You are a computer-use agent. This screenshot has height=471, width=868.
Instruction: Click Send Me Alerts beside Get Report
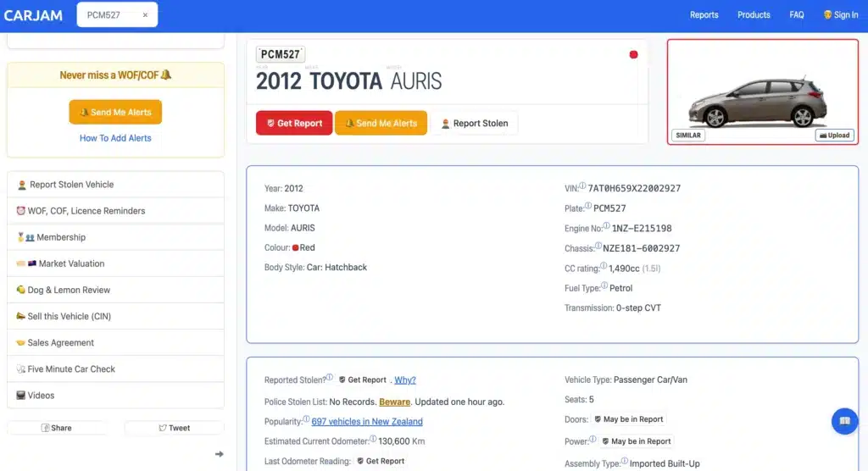tap(381, 123)
